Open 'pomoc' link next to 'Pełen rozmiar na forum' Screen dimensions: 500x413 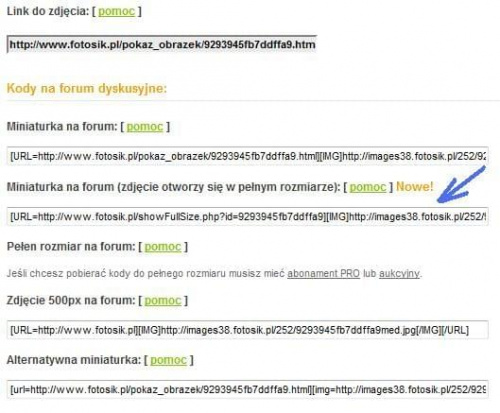pos(163,247)
